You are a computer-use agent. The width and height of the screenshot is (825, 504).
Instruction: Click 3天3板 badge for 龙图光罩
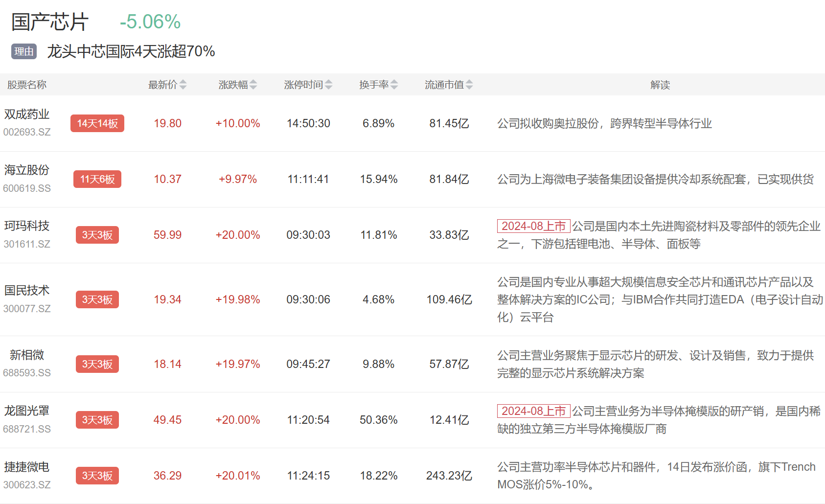[x=97, y=420]
